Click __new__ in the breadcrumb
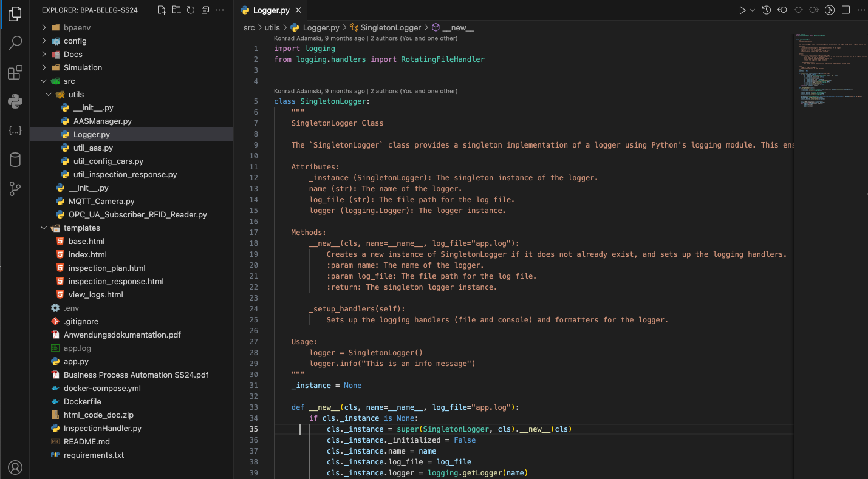The height and width of the screenshot is (479, 868). pos(458,27)
